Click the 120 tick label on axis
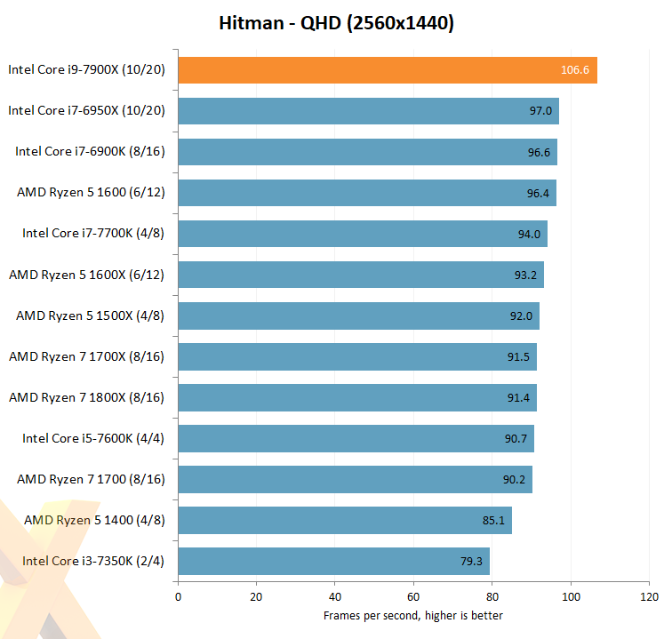The height and width of the screenshot is (639, 672). 649,597
